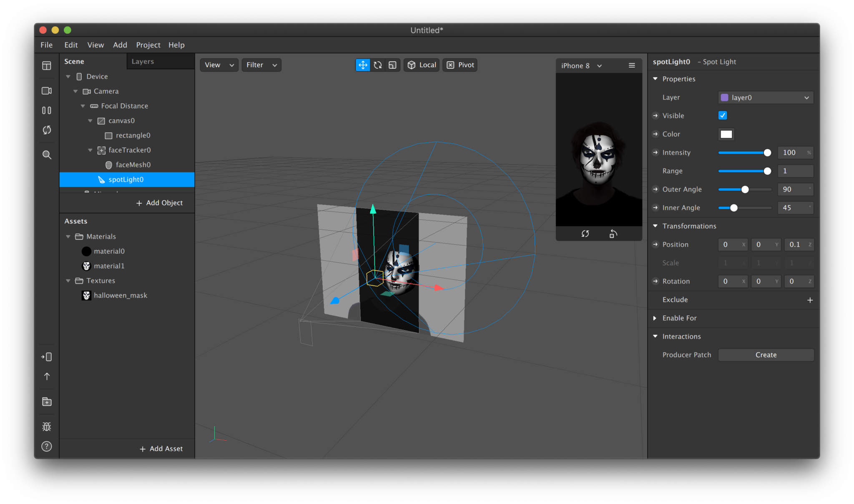This screenshot has width=854, height=504.
Task: Open the bug/test console icon
Action: click(47, 426)
